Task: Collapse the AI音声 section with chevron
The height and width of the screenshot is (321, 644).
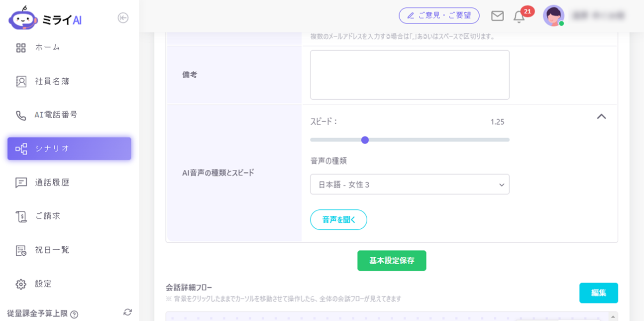Action: pos(601,117)
